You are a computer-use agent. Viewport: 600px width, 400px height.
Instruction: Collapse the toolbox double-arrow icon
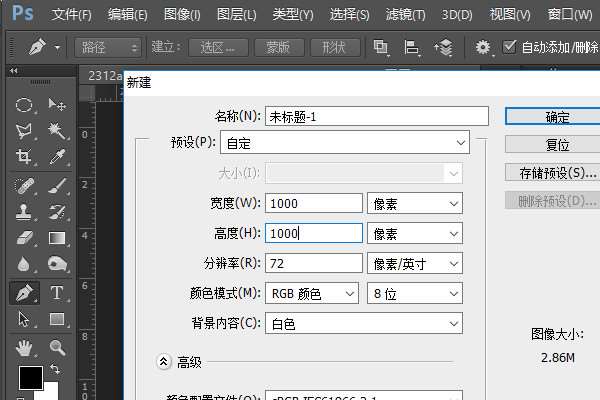tap(14, 70)
